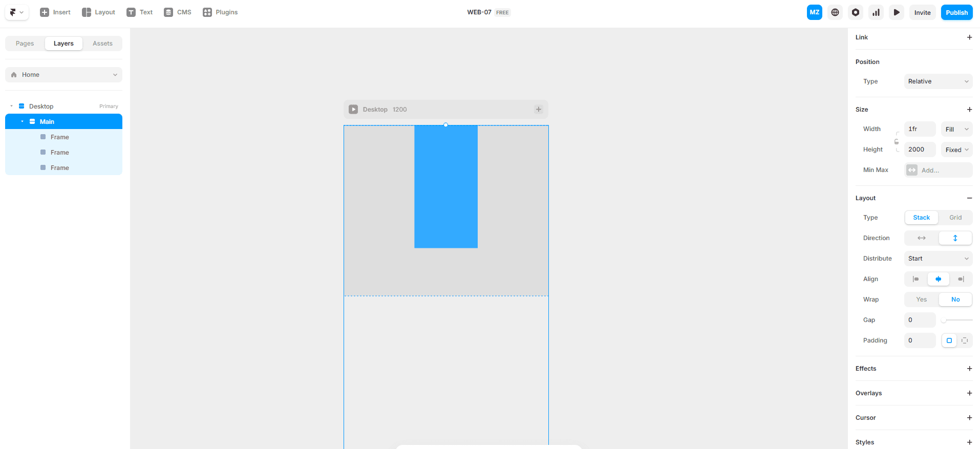Viewport: 980px width, 449px height.
Task: Click the Height value field
Action: 920,149
